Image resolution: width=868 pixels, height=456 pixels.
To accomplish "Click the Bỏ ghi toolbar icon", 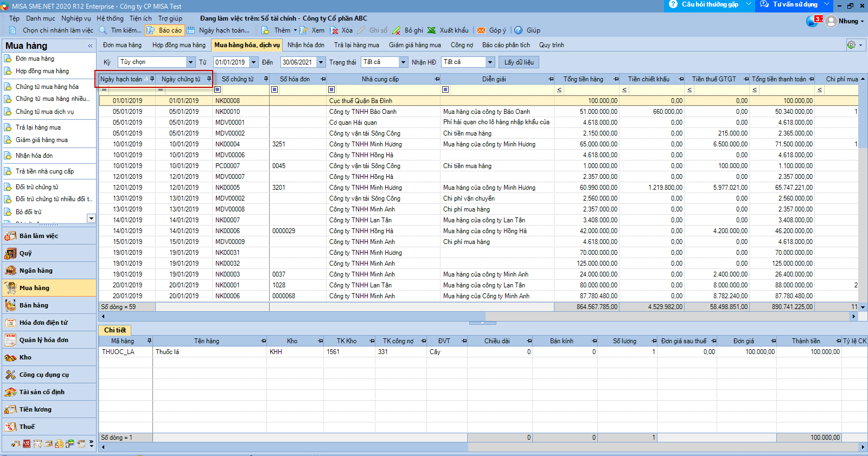I will (x=397, y=30).
